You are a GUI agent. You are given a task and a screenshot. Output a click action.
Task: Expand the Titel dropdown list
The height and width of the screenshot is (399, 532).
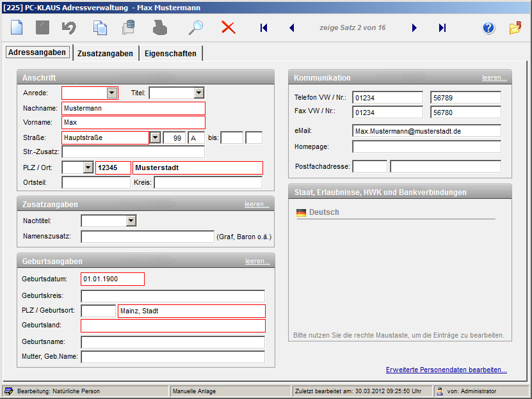click(x=198, y=93)
